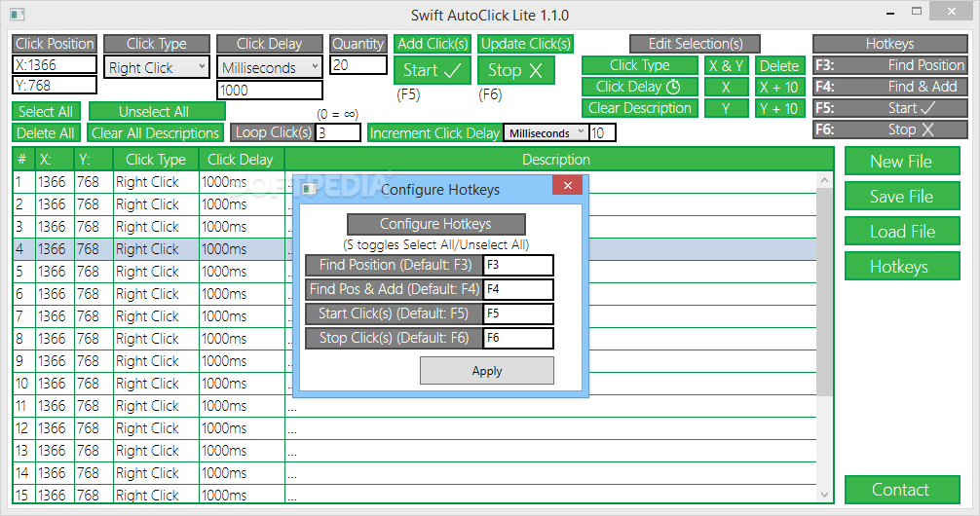Click the Save File button
Image resolution: width=980 pixels, height=516 pixels.
tap(902, 196)
